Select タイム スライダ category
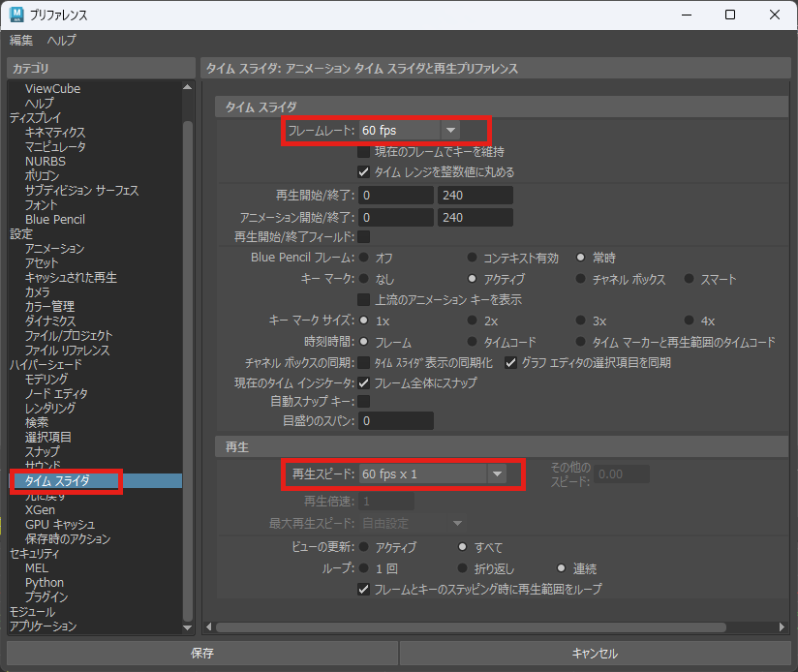Viewport: 798px width, 672px height. click(96, 480)
